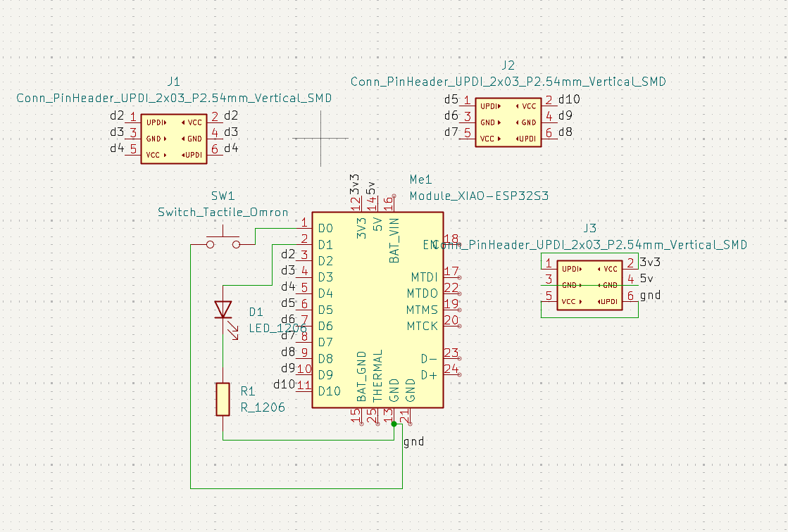788x532 pixels.
Task: Click the D+ pin 24 on module
Action: tap(451, 374)
